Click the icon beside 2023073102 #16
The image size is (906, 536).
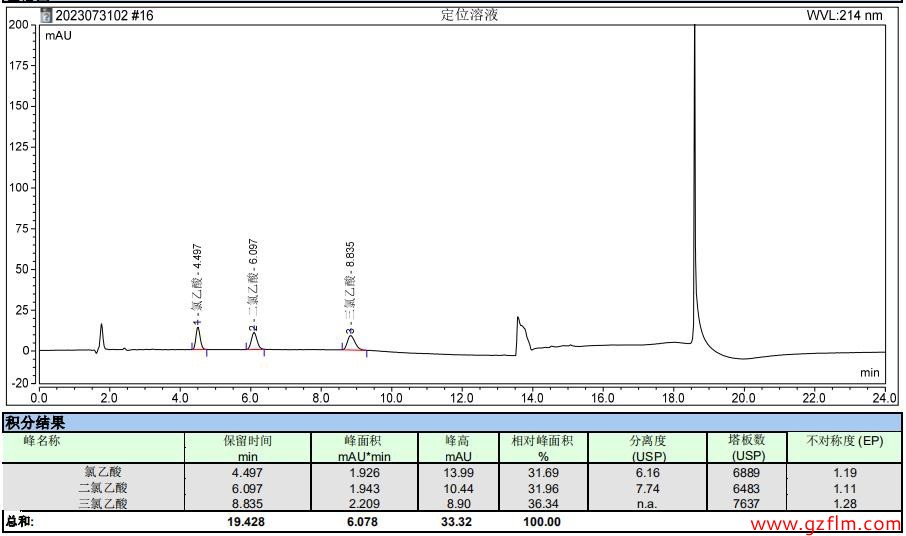(47, 15)
